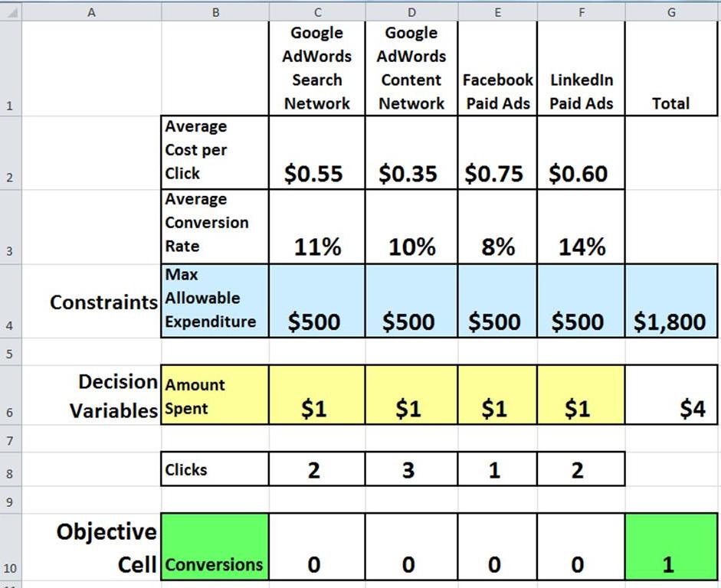Select row 7 header
Screen dimensions: 721x588
coord(11,439)
